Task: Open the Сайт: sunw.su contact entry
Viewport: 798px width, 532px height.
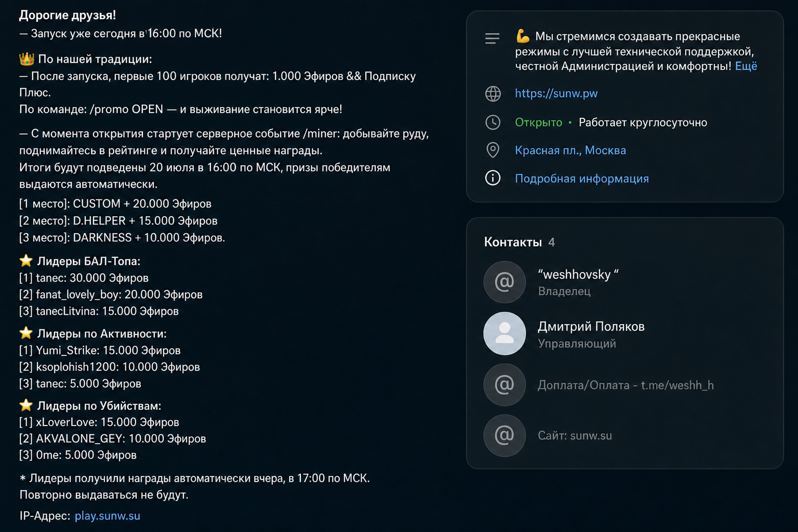Action: [624, 435]
